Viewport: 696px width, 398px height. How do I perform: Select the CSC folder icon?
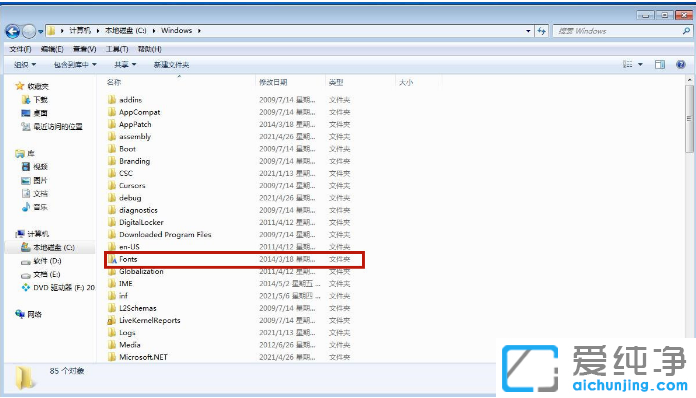(112, 173)
